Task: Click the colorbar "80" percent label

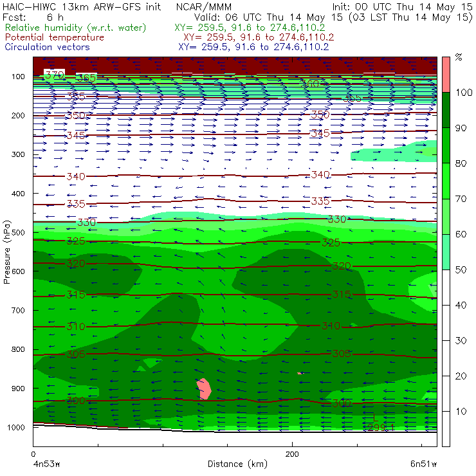Action: (461, 163)
